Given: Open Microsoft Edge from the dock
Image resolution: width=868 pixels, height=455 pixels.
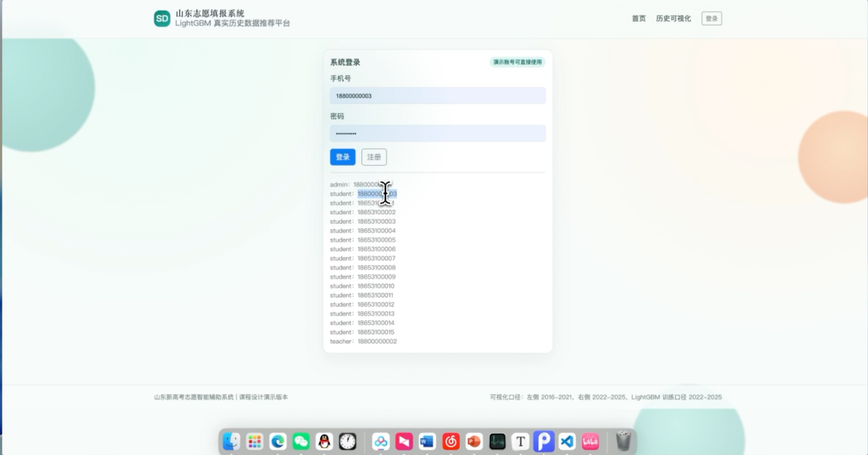Looking at the screenshot, I should (278, 441).
